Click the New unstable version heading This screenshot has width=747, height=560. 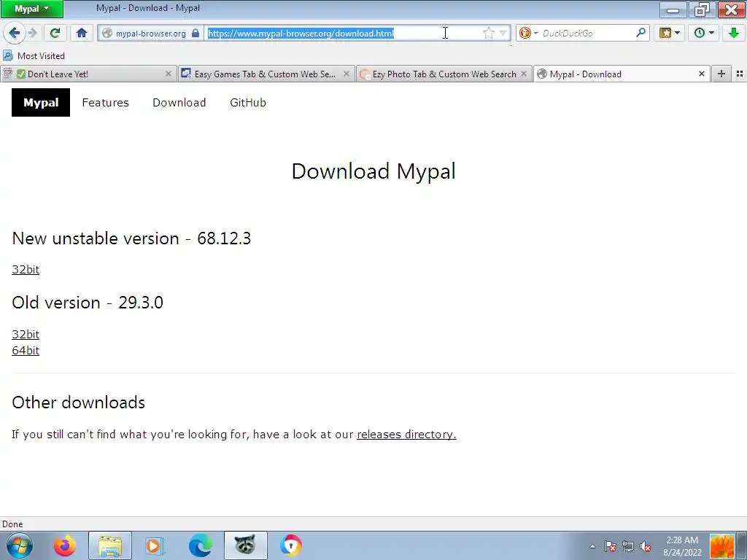tap(131, 238)
